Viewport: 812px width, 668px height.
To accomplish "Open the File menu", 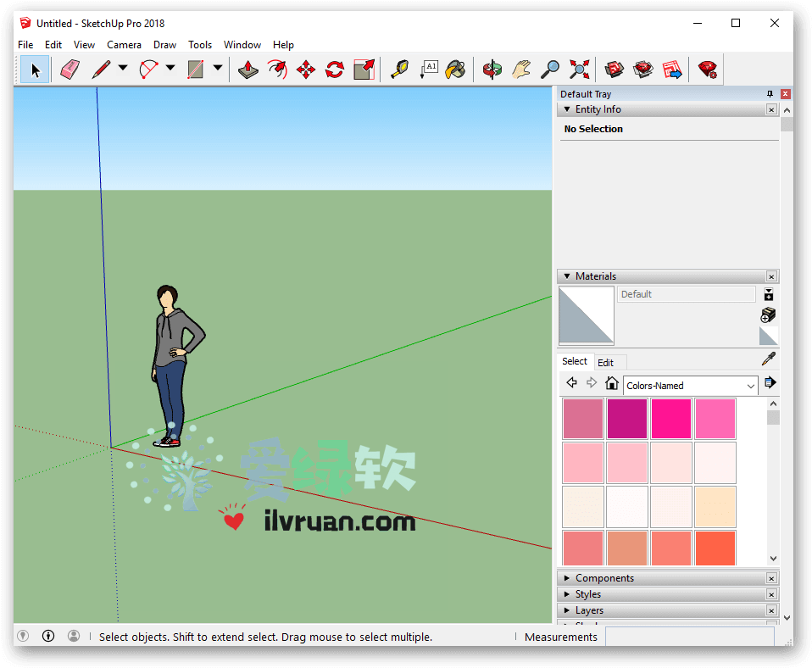I will pos(25,45).
